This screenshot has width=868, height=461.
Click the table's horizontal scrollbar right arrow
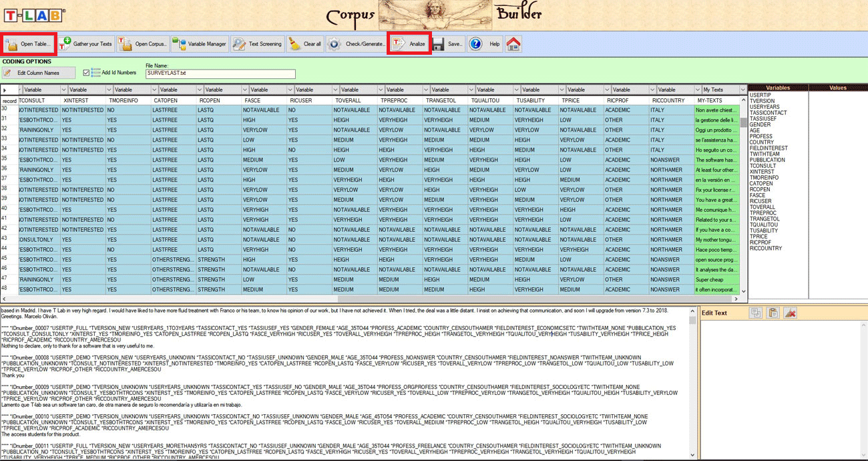click(x=735, y=298)
